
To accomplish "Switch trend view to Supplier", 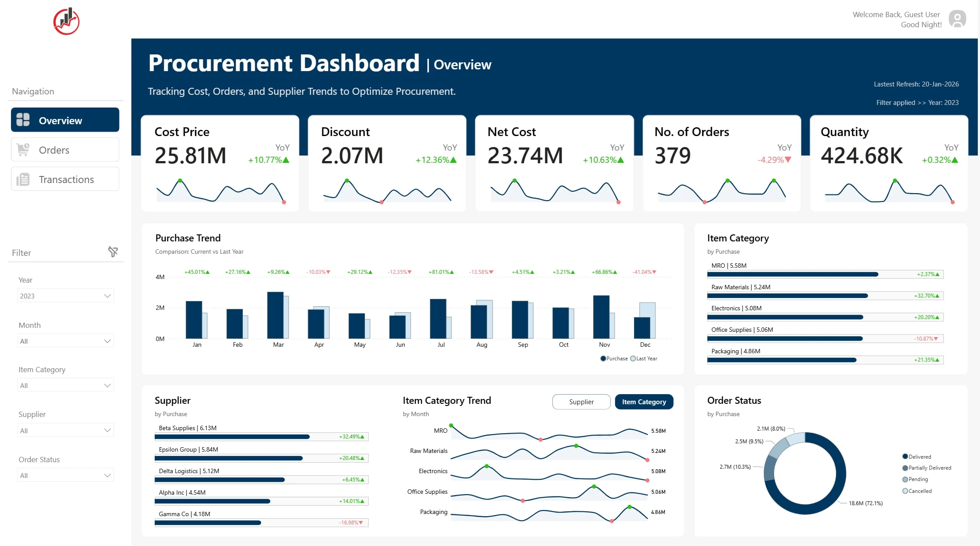I will coord(581,402).
